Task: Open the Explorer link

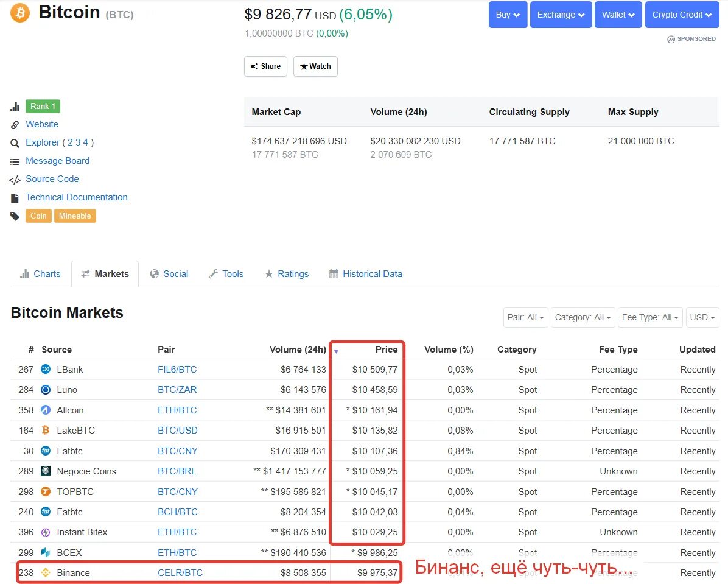Action: click(x=43, y=142)
